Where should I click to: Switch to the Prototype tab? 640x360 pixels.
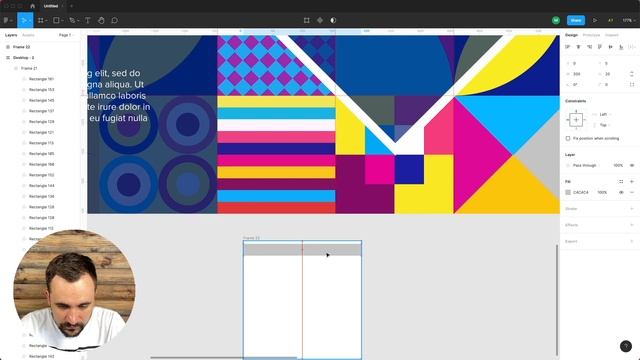[591, 35]
